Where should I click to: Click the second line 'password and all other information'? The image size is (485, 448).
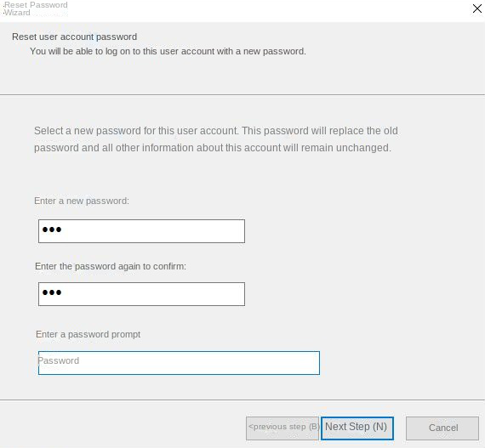[x=213, y=148]
